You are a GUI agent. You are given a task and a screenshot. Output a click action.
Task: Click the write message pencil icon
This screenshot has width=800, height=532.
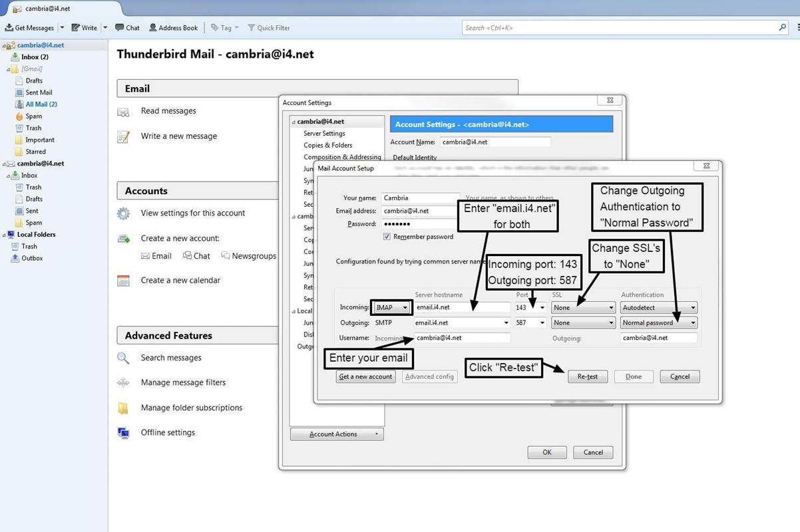point(123,137)
